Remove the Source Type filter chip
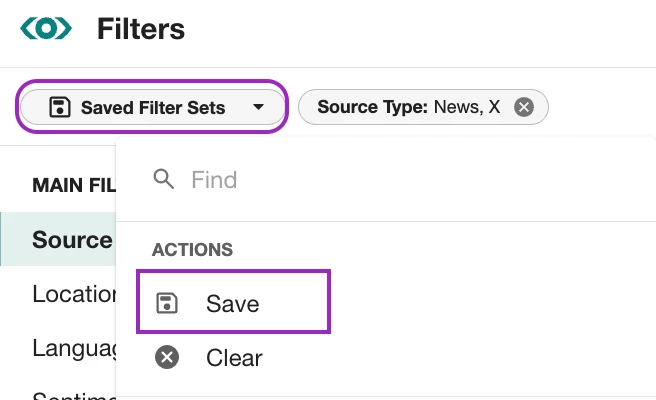656x400 pixels. (524, 107)
